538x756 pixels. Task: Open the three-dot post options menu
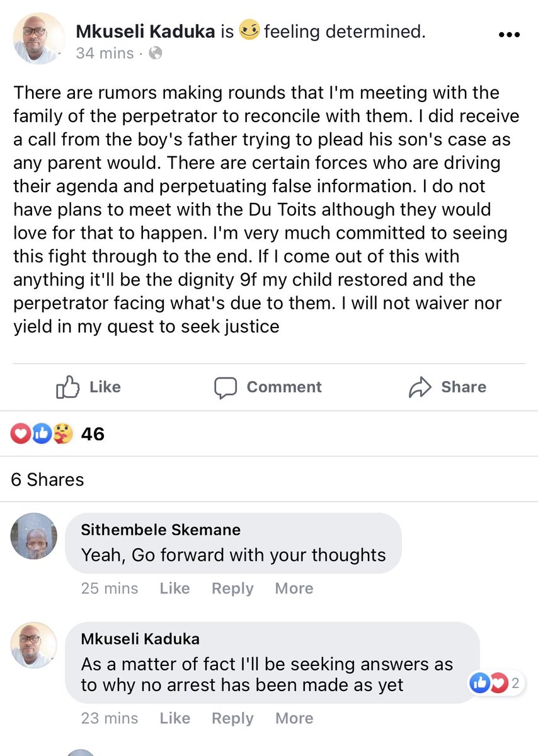point(509,34)
